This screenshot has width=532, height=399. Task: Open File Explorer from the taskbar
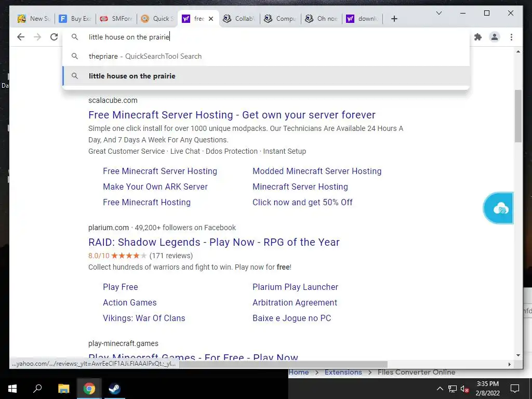(x=63, y=389)
